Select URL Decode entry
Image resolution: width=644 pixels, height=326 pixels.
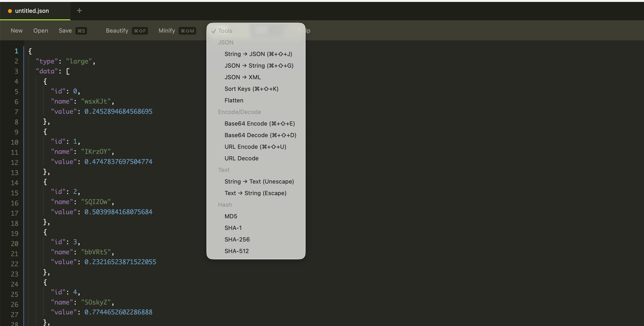tap(241, 158)
